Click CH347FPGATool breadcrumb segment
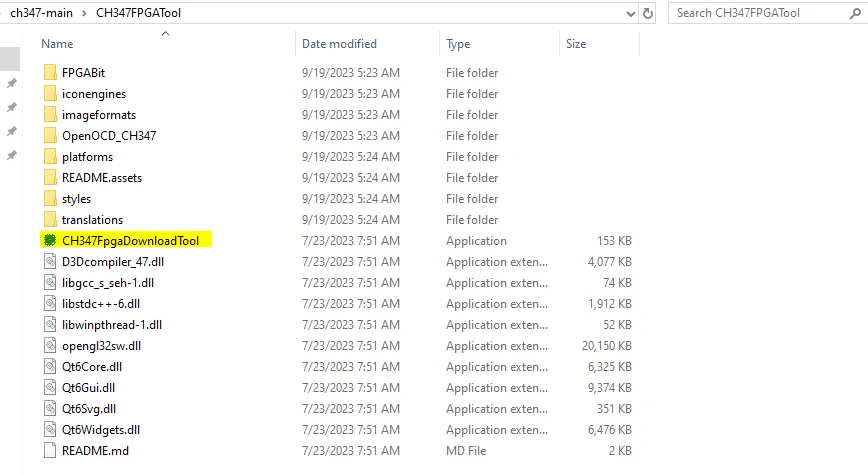The image size is (868, 475). click(139, 13)
